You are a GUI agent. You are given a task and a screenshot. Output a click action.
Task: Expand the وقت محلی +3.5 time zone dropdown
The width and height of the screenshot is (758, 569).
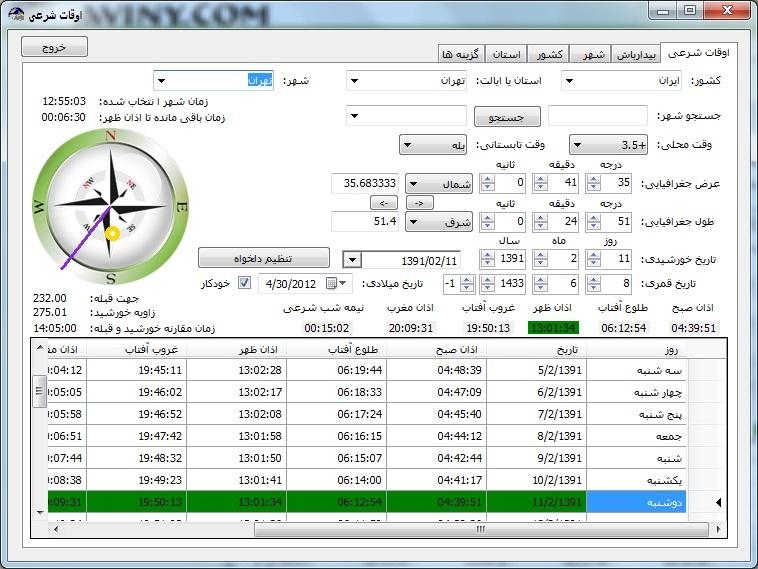(x=607, y=145)
